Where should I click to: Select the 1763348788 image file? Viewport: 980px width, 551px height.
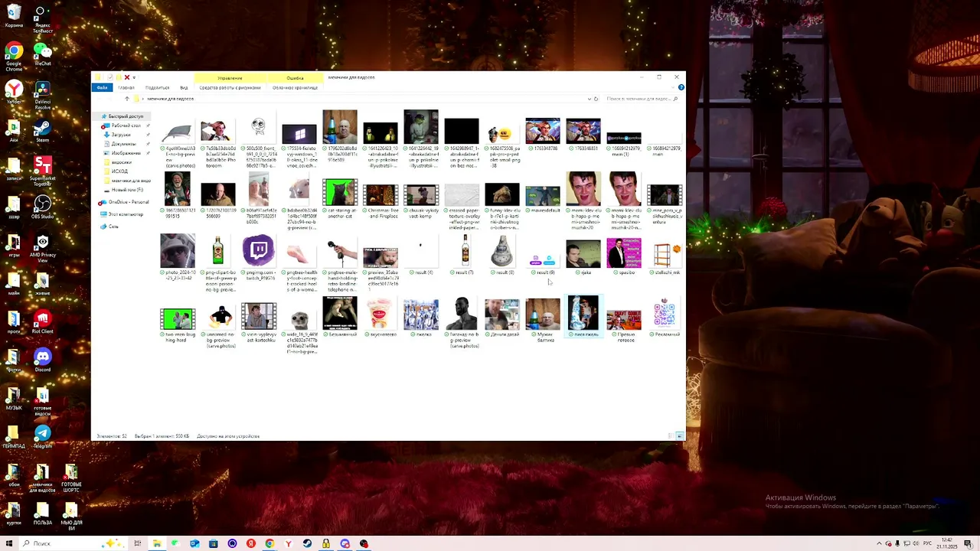pyautogui.click(x=543, y=135)
